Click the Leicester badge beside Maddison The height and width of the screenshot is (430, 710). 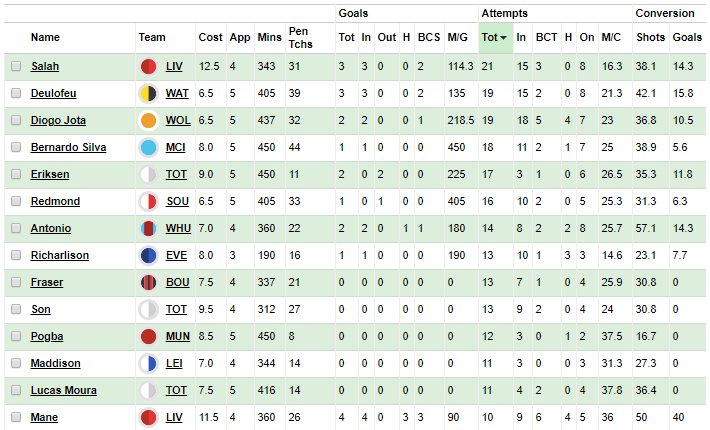(x=149, y=363)
